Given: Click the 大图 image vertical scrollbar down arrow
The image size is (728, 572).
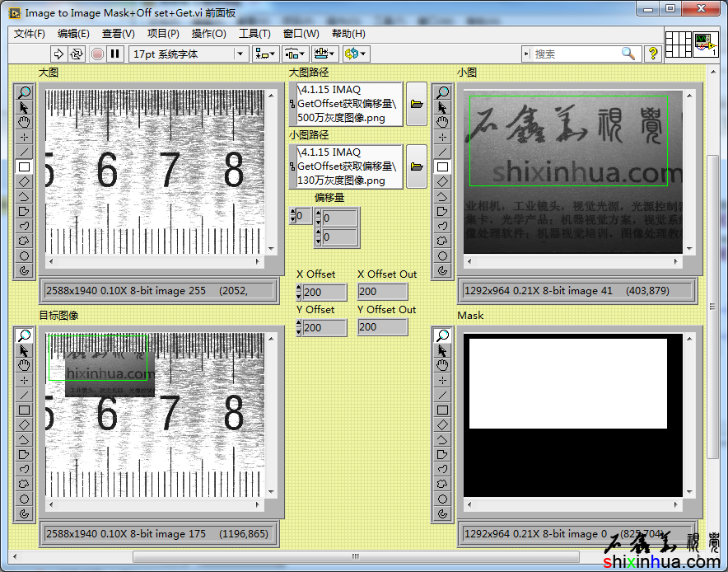Looking at the screenshot, I should [272, 249].
